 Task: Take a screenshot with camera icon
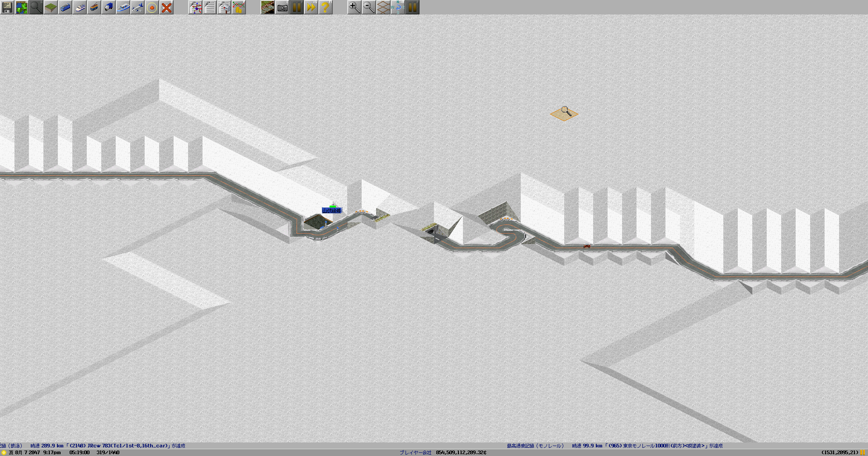(282, 7)
